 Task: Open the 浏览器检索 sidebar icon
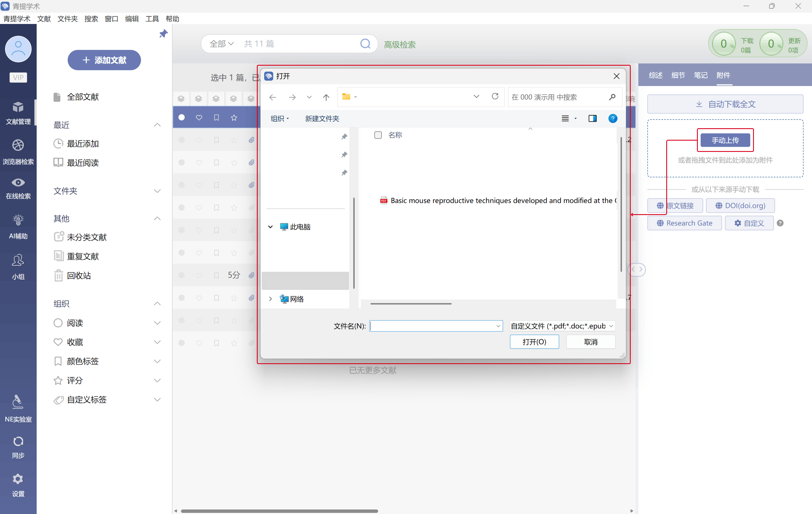point(18,146)
